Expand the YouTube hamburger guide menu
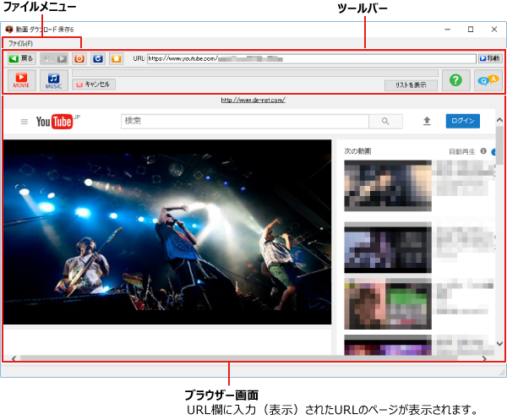The image size is (507, 420). (24, 122)
